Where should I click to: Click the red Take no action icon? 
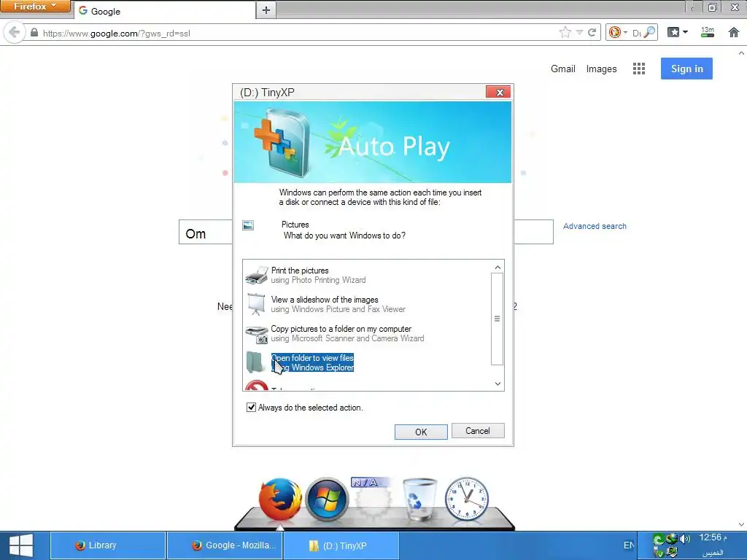coord(256,385)
